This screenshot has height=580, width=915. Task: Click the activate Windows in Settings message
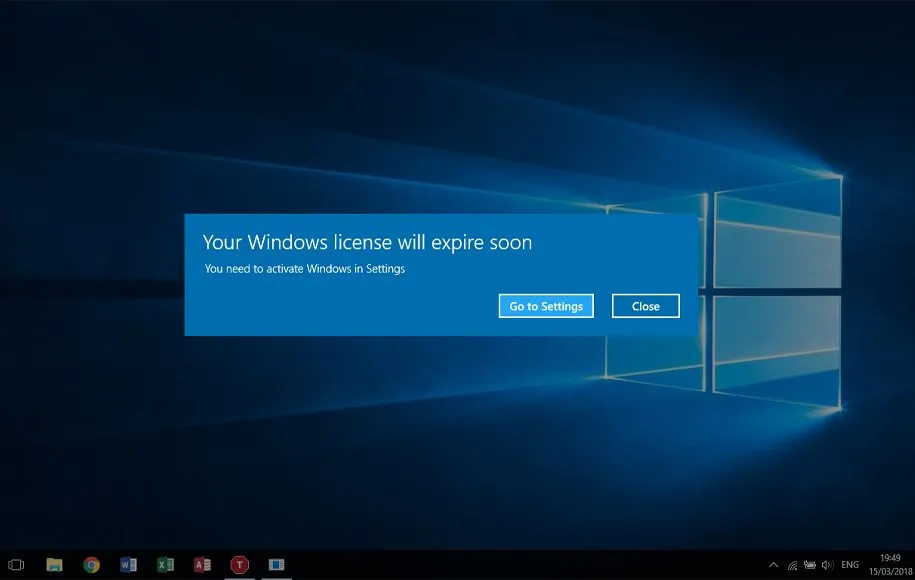305,269
